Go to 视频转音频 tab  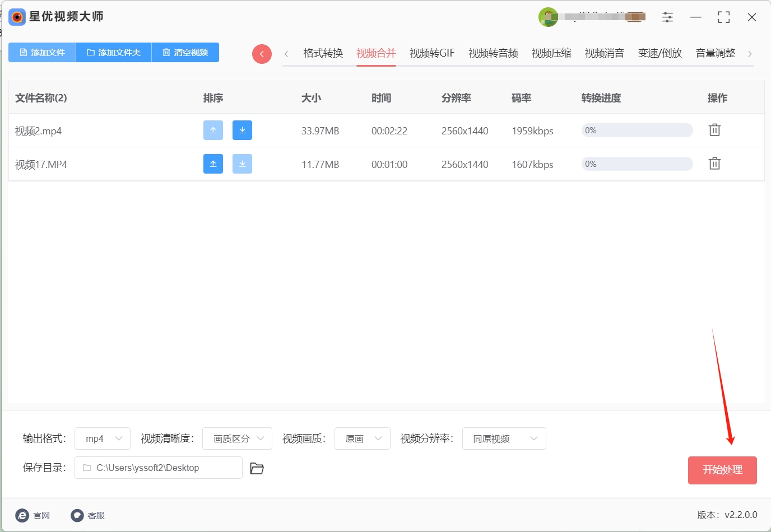(x=493, y=53)
